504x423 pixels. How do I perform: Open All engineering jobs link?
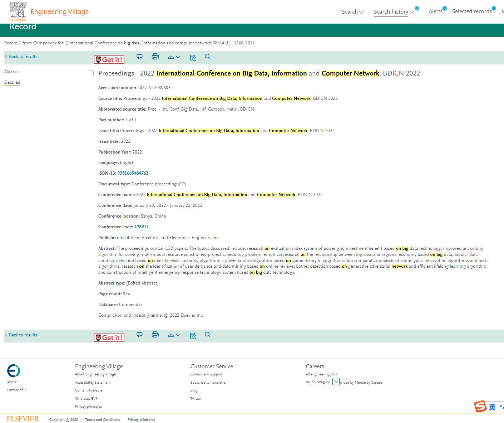[321, 374]
